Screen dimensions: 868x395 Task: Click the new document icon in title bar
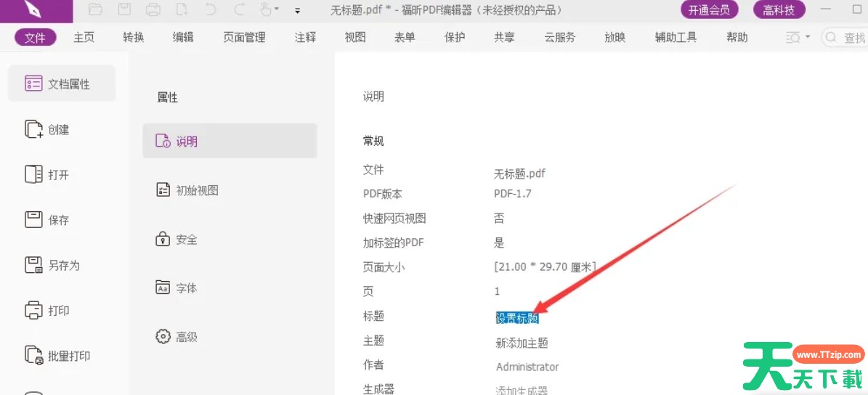[182, 9]
